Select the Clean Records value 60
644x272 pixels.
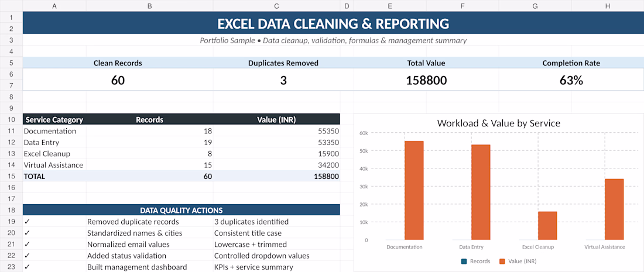pos(118,80)
